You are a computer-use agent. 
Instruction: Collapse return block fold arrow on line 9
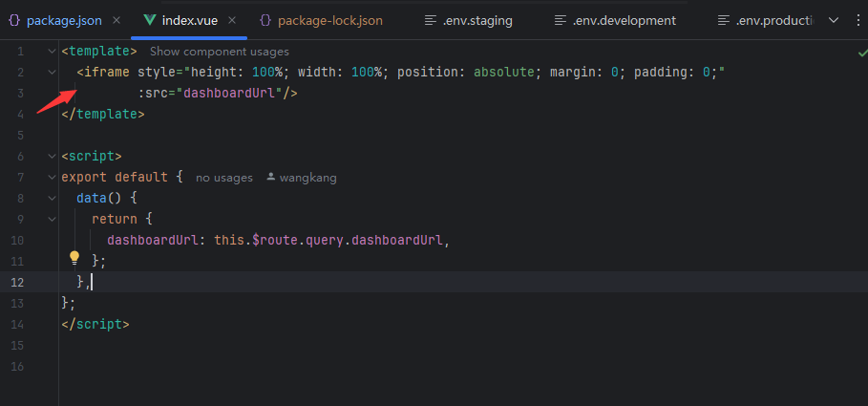tap(52, 220)
